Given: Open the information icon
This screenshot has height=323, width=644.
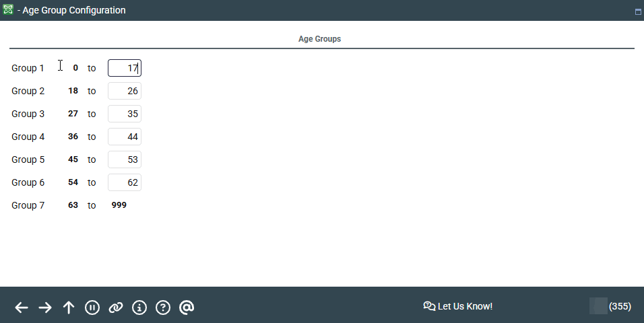Looking at the screenshot, I should tap(139, 308).
